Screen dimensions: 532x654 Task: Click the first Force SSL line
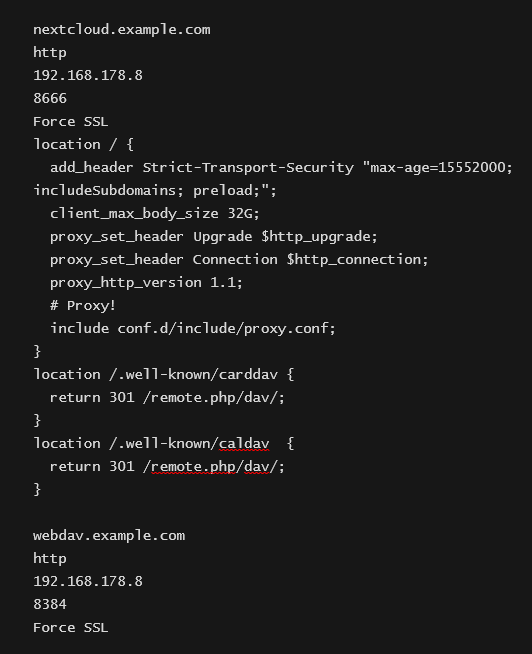pyautogui.click(x=71, y=122)
